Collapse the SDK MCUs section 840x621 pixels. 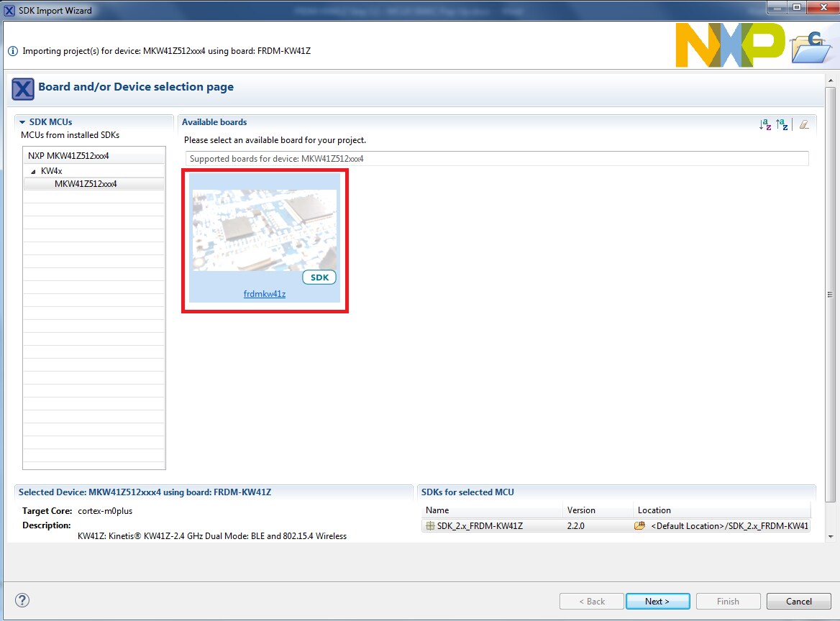[23, 122]
